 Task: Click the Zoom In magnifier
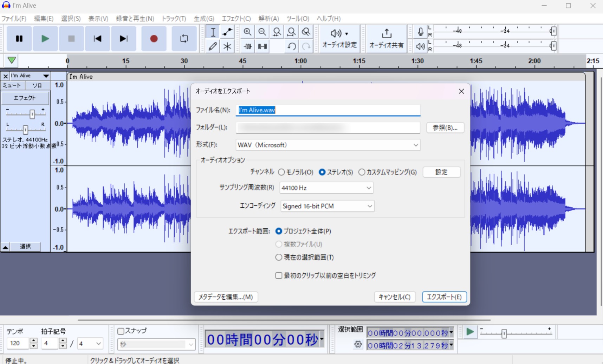[248, 32]
